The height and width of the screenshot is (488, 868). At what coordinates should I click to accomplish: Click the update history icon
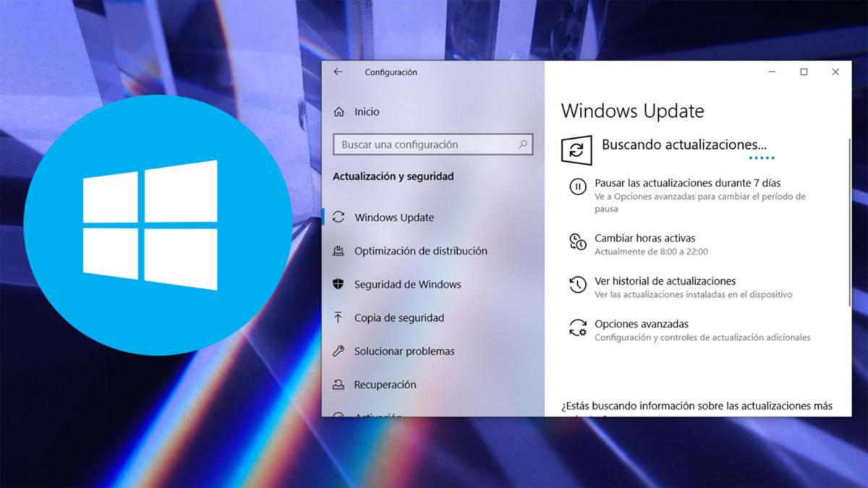[577, 285]
